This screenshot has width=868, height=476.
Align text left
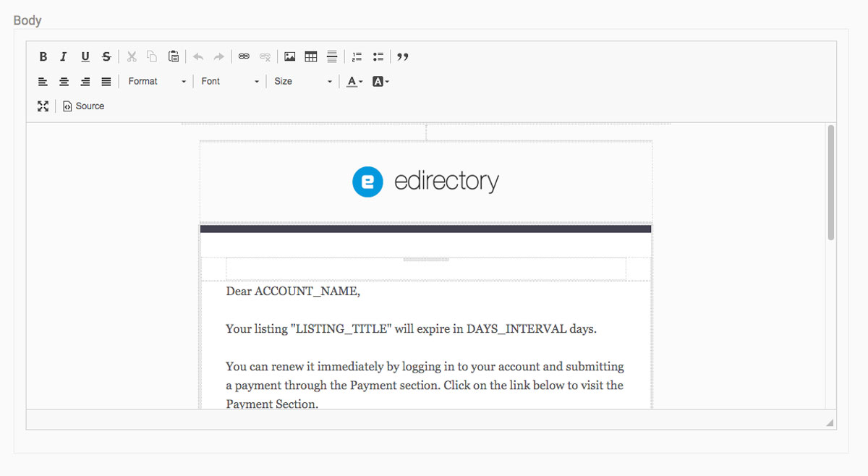tap(43, 82)
